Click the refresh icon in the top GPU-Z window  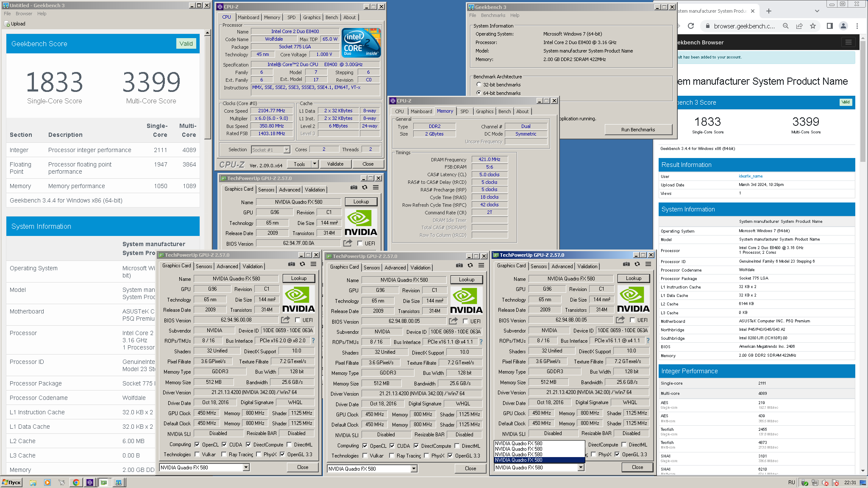[364, 187]
